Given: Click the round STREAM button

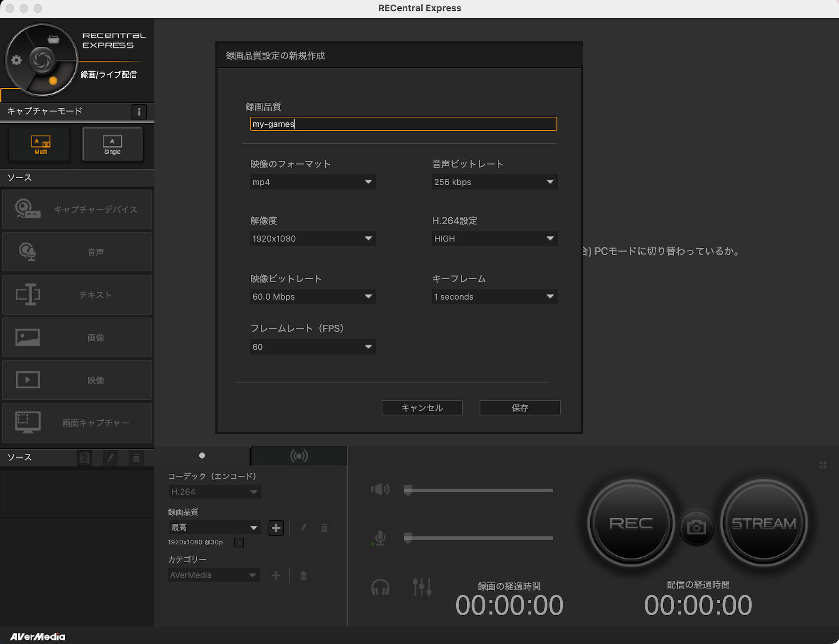Looking at the screenshot, I should [x=764, y=523].
